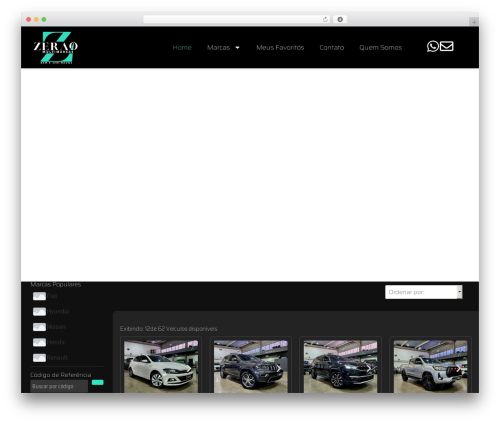Click the Zerao Multimarcas logo
Screen dimensions: 500x423
56,47
